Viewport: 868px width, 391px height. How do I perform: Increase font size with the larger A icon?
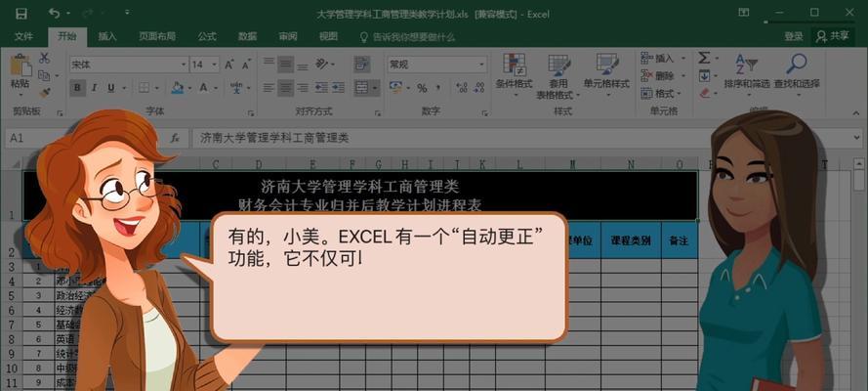tap(229, 65)
